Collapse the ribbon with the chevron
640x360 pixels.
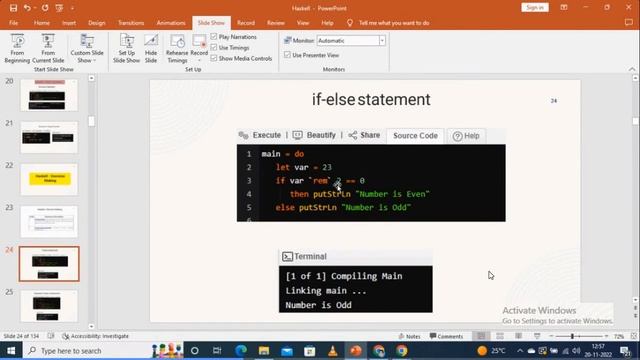(x=632, y=69)
